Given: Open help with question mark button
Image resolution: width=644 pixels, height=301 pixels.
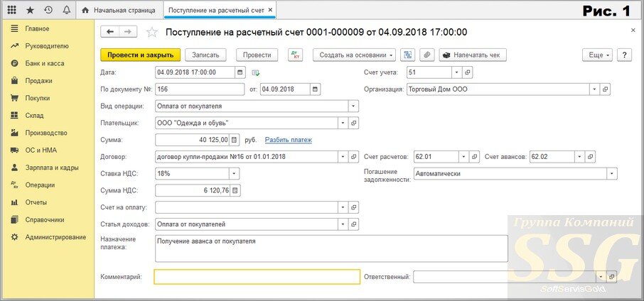Looking at the screenshot, I should pyautogui.click(x=624, y=55).
